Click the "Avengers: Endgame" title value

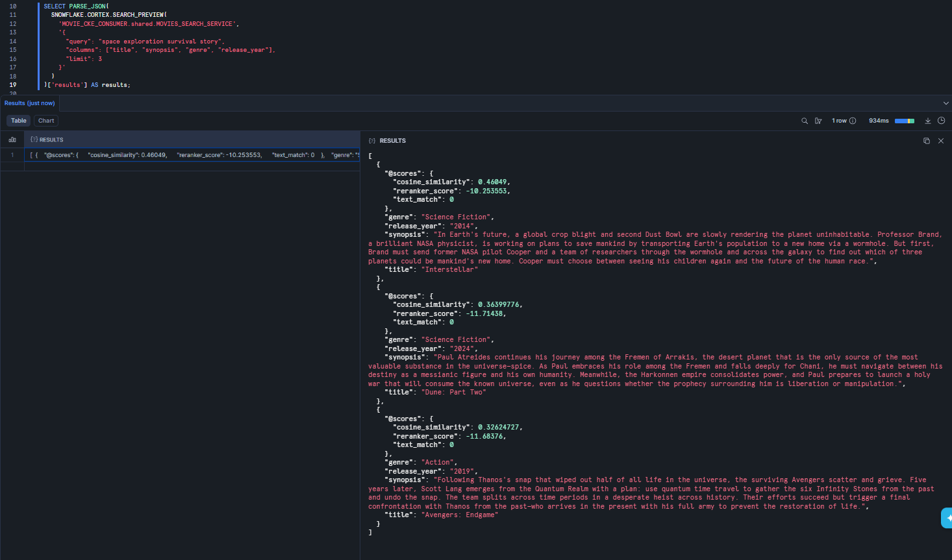point(460,515)
